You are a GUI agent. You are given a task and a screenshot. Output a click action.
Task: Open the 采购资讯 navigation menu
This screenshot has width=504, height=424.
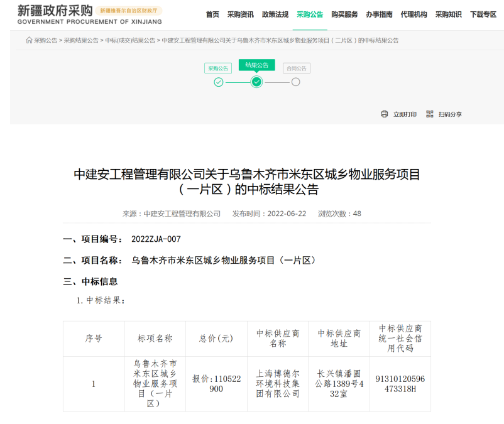240,14
